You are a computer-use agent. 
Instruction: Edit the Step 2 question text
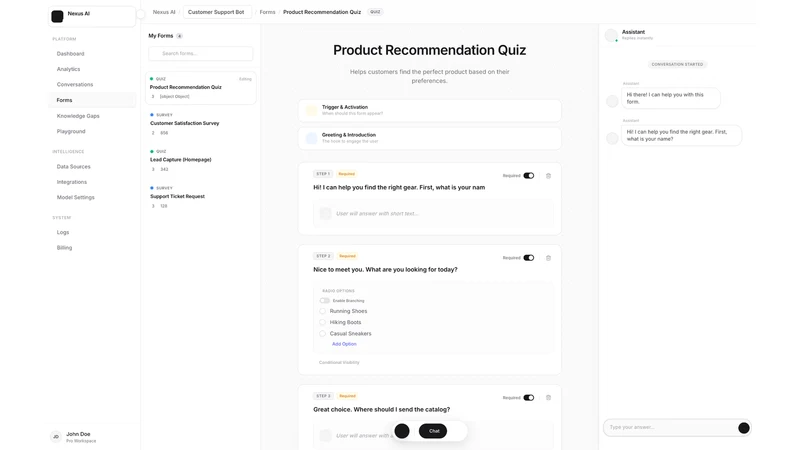pos(385,270)
